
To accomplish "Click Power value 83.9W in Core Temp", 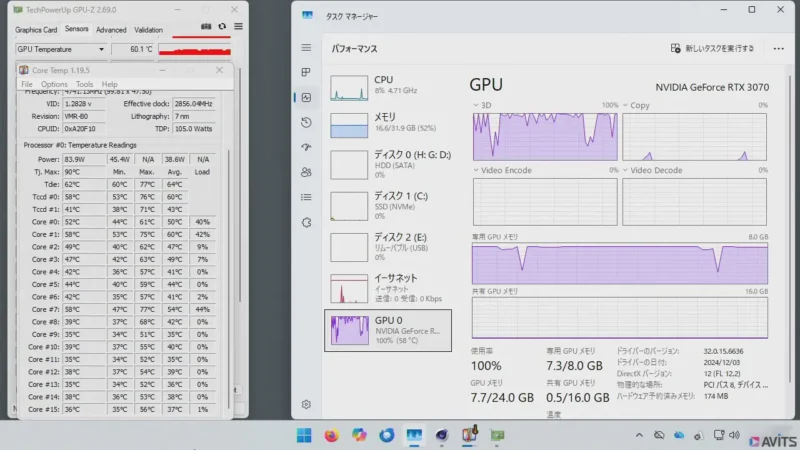I will click(84, 159).
